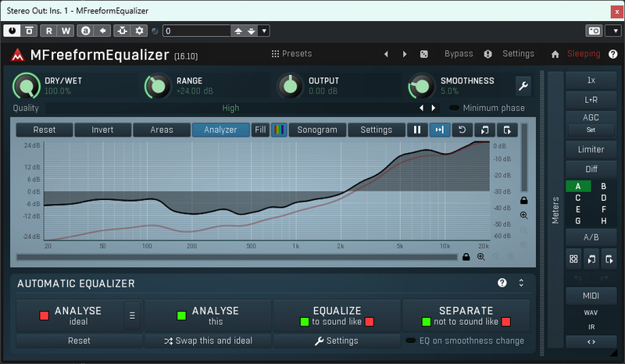The width and height of the screenshot is (625, 364).
Task: Toggle vertical zoom lock icon right of graph
Action: click(x=524, y=201)
